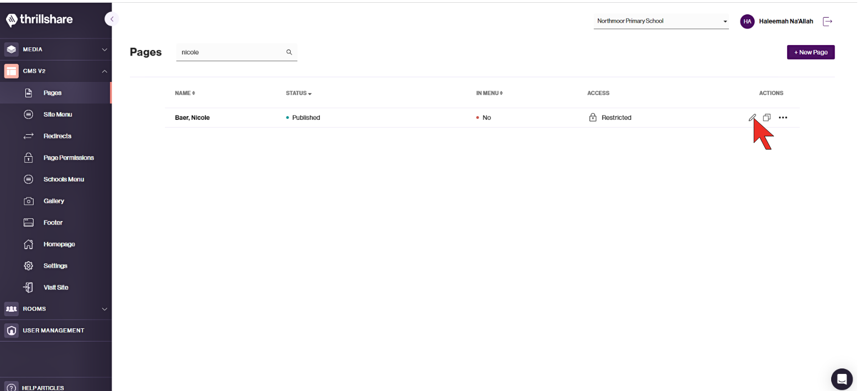Click the Media section icon
Screen dimensions: 868x391
pos(11,49)
